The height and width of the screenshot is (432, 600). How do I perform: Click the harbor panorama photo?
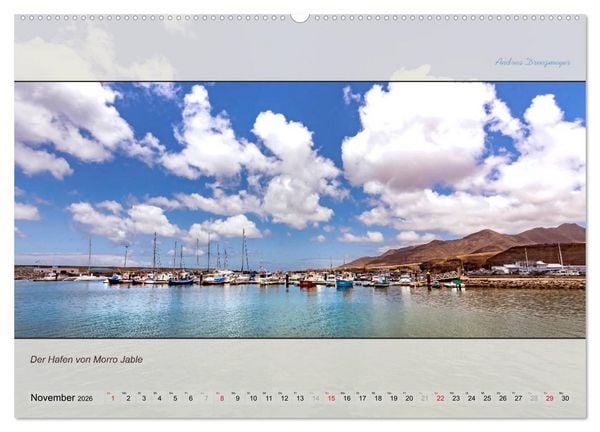point(300,210)
